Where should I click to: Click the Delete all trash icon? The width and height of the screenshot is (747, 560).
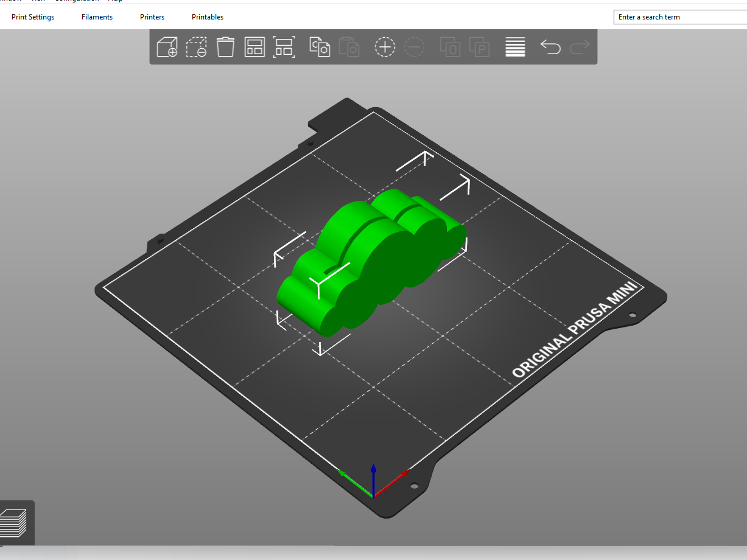(225, 47)
